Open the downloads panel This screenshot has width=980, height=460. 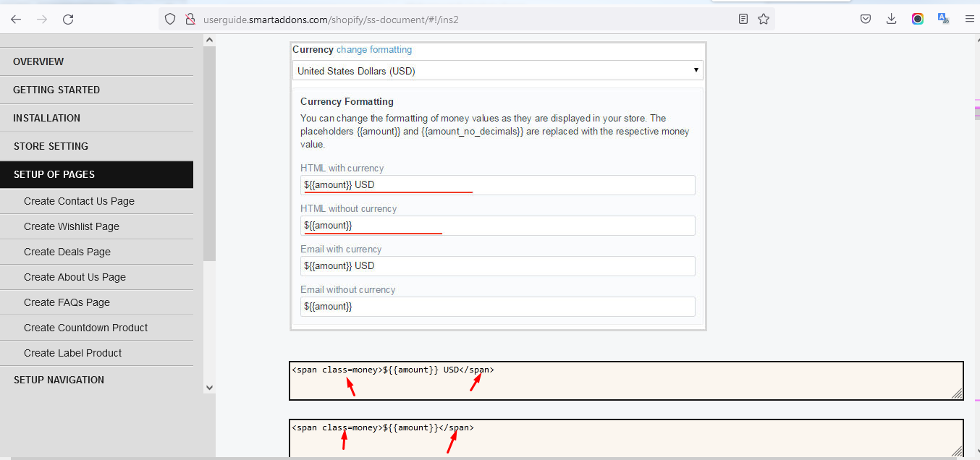point(892,20)
